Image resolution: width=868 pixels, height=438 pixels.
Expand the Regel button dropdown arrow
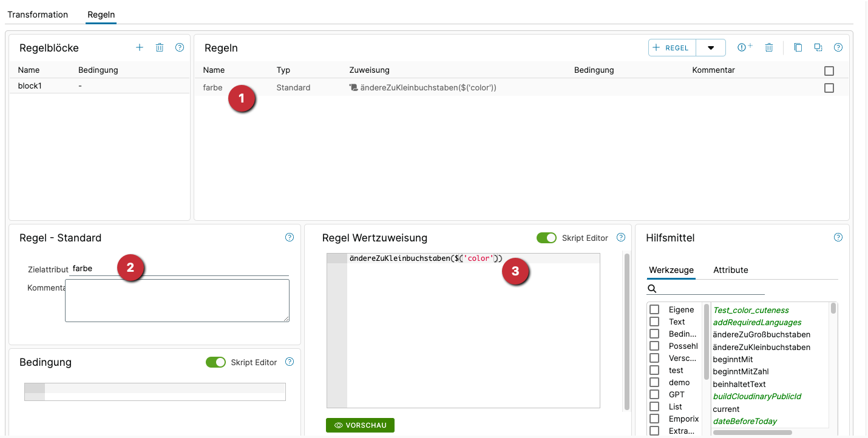tap(711, 48)
